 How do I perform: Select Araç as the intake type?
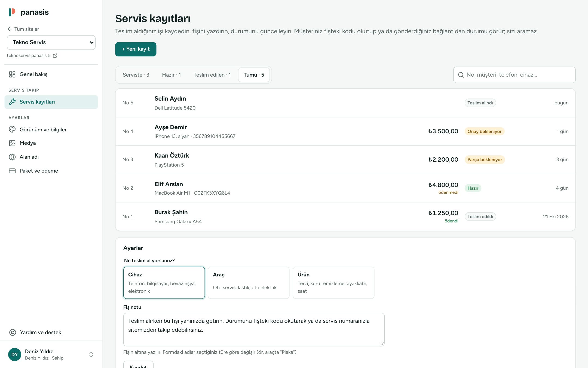(x=249, y=283)
